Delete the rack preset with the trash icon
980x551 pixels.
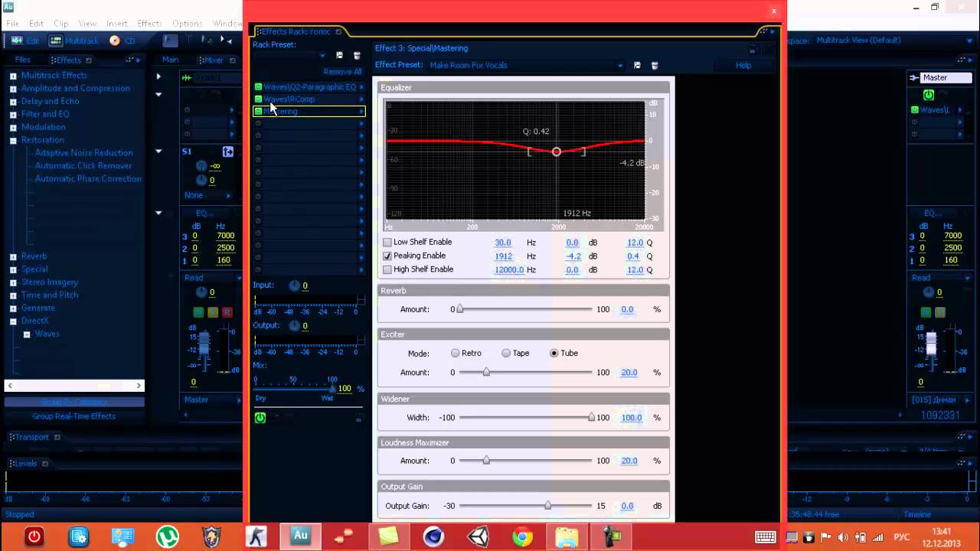coord(357,56)
